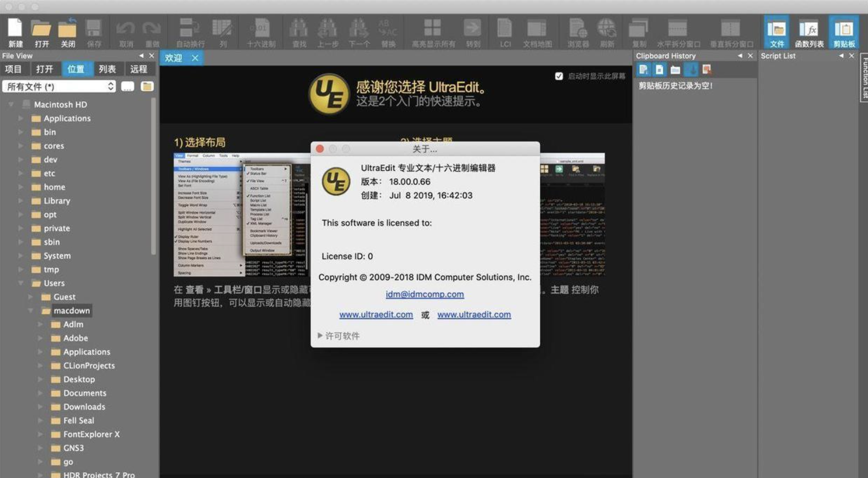This screenshot has width=868, height=478.
Task: Find previous using the 上一步 icon
Action: tap(328, 28)
